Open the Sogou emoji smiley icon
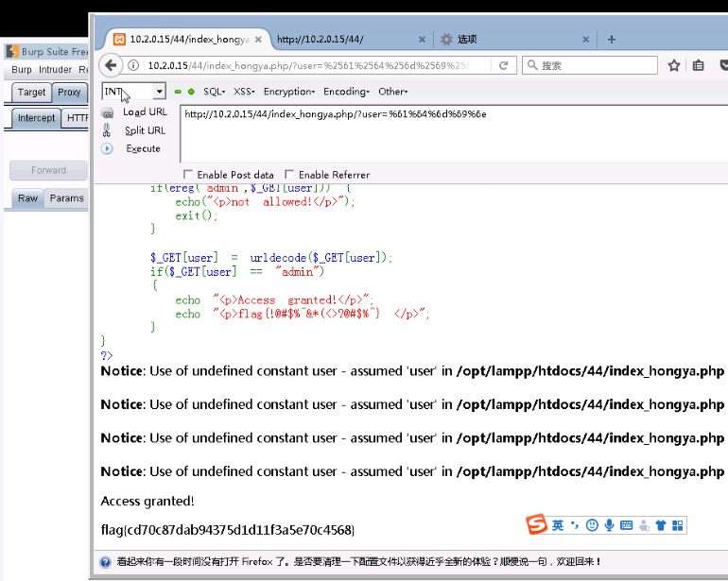 592,525
